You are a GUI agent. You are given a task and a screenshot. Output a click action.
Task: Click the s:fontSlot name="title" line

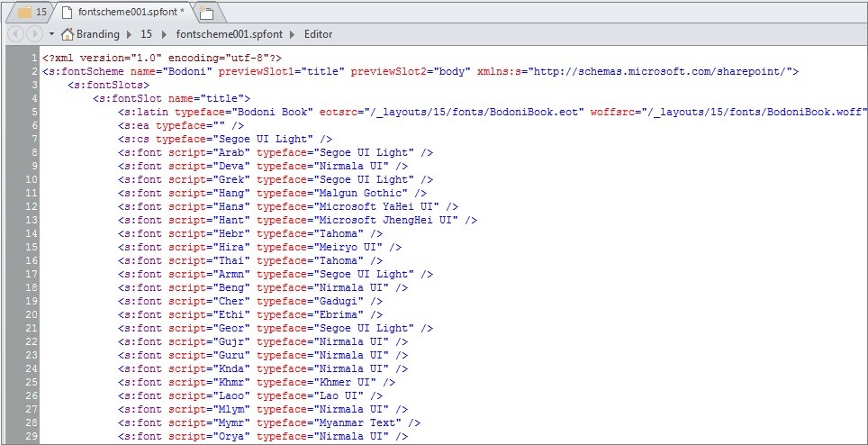pos(172,98)
